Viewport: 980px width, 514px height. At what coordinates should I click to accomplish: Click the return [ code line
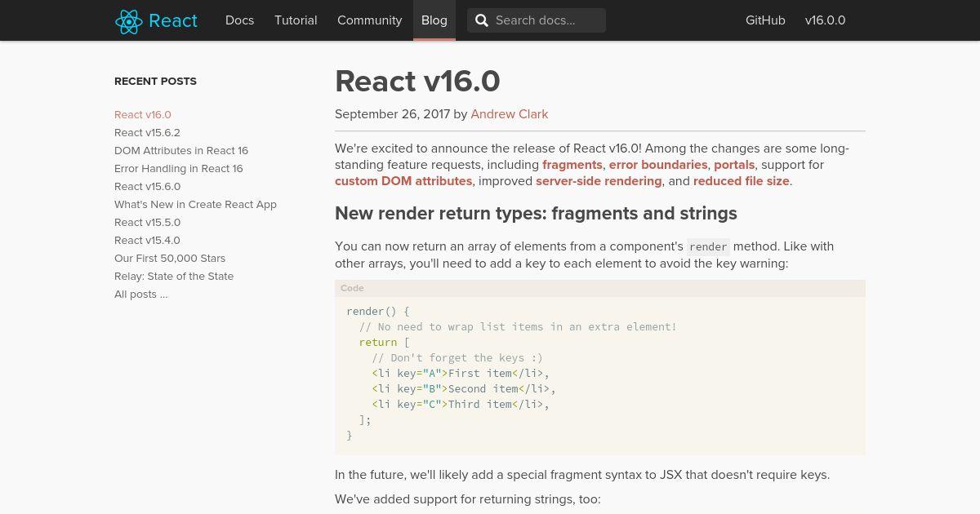[384, 342]
